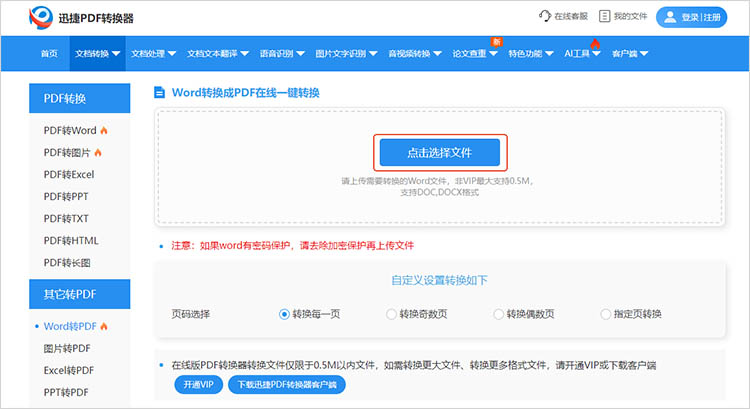Select the 转换偶数页 radio option
The width and height of the screenshot is (750, 409).
point(499,314)
